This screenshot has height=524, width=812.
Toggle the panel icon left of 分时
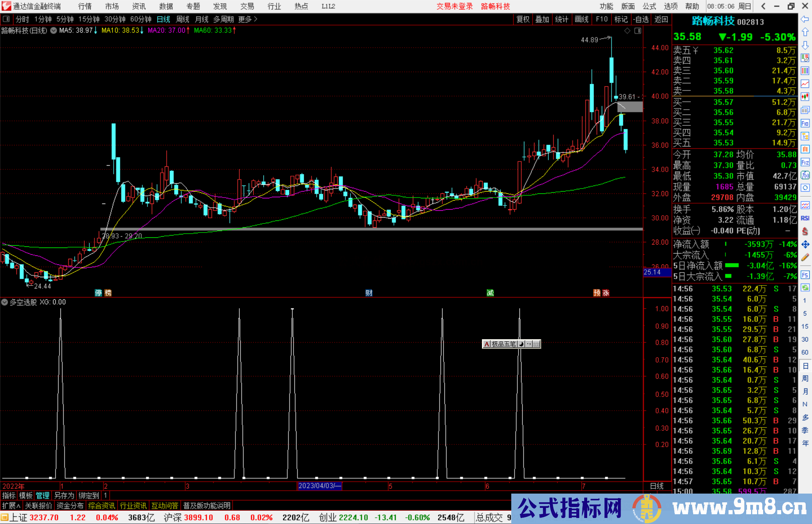[x=6, y=19]
